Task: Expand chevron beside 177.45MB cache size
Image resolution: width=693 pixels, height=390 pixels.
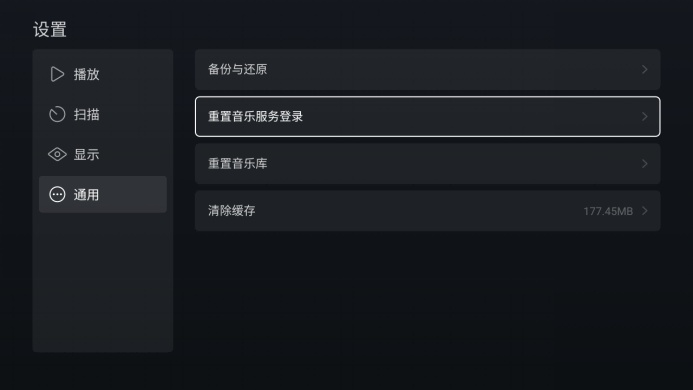Action: click(644, 211)
